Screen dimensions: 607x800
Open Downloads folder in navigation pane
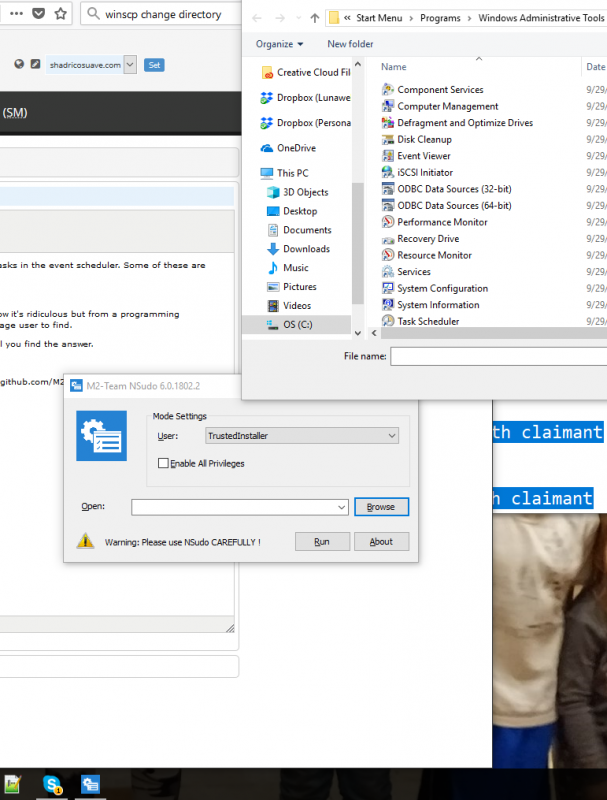tap(298, 249)
